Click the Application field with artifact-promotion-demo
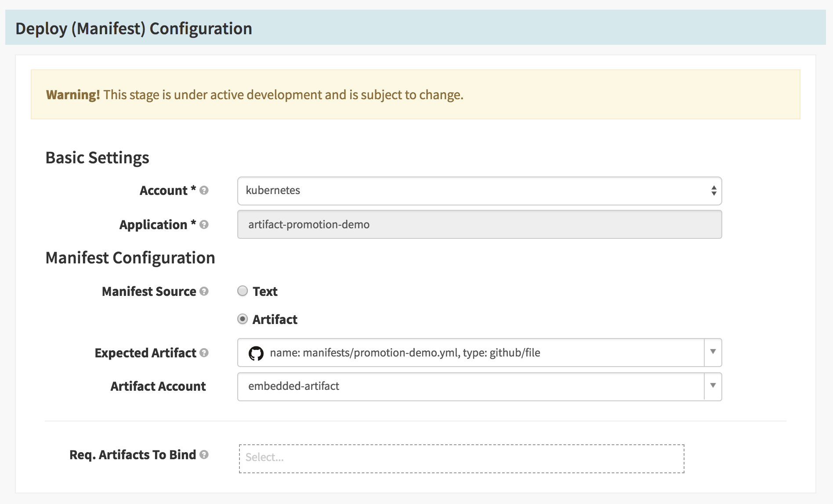 pos(479,225)
